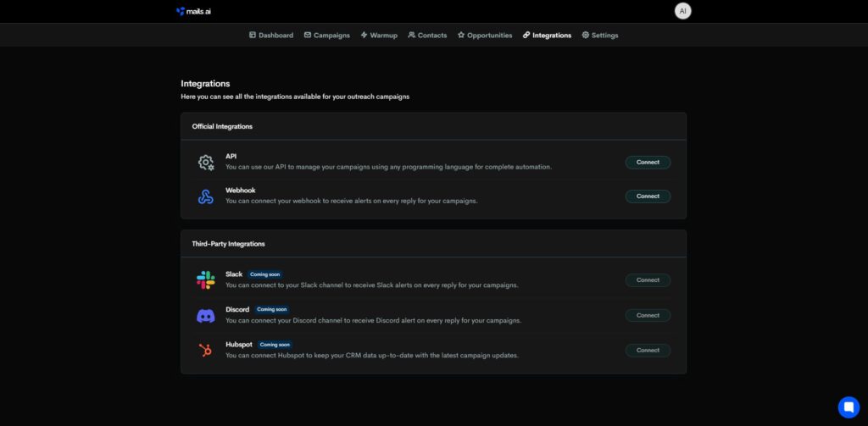Open the chat support widget

[x=848, y=407]
